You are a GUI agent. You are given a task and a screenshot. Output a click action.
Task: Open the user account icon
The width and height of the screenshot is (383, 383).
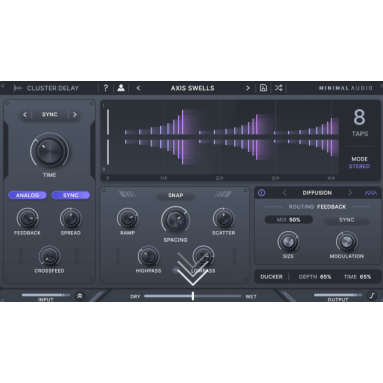[121, 88]
